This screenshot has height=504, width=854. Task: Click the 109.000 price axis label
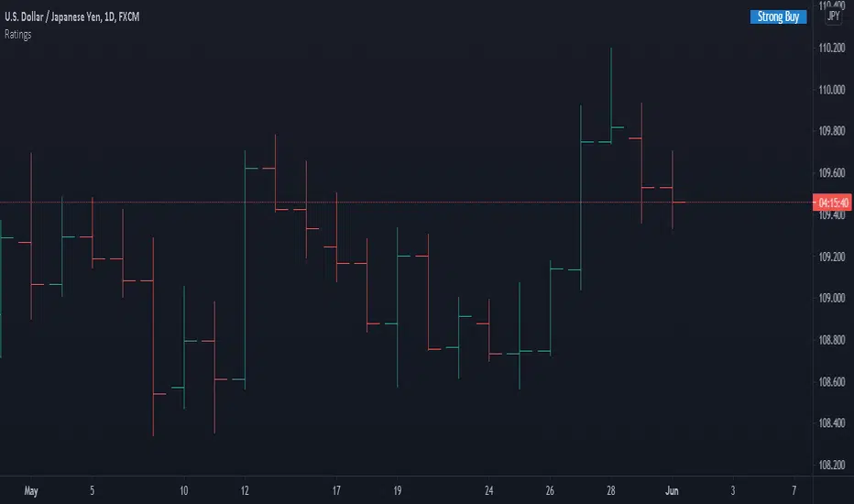coord(832,298)
